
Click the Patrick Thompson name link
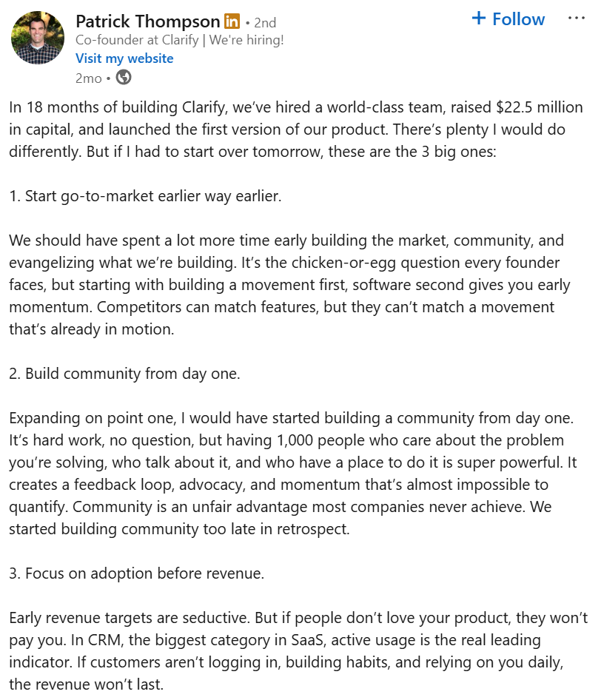[148, 21]
